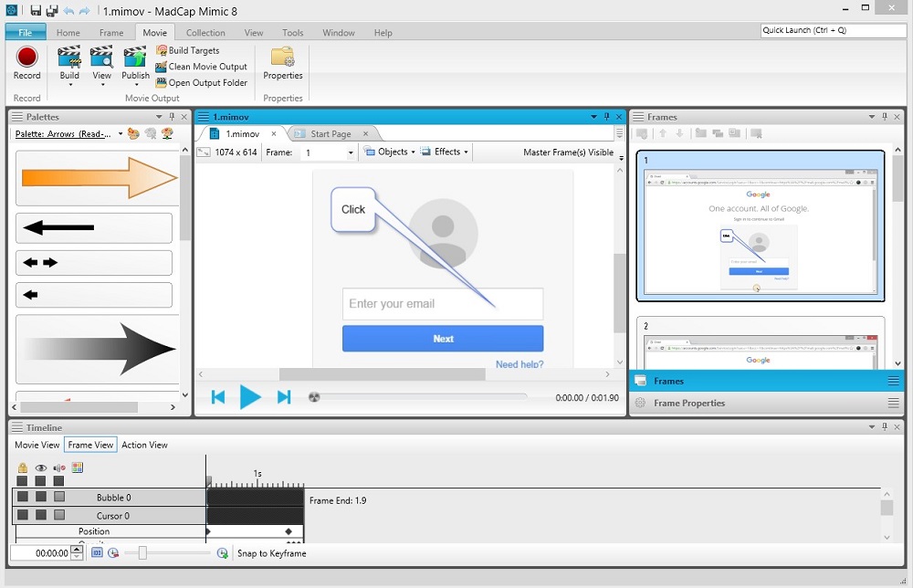Viewport: 913px width, 588px height.
Task: Click the Play button
Action: [250, 397]
